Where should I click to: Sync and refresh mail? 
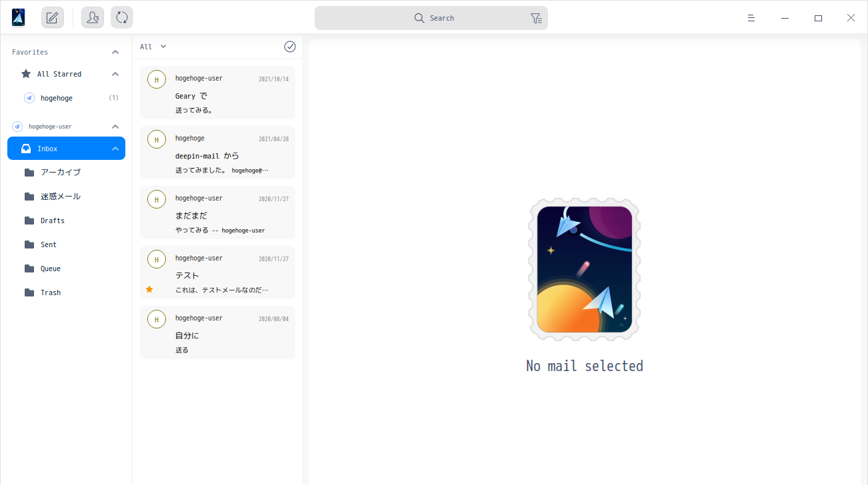[x=122, y=18]
